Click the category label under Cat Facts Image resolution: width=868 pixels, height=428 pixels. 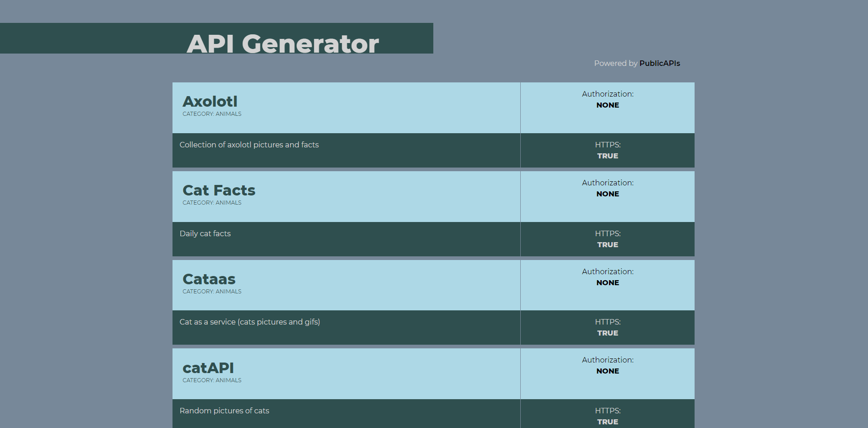pyautogui.click(x=212, y=203)
